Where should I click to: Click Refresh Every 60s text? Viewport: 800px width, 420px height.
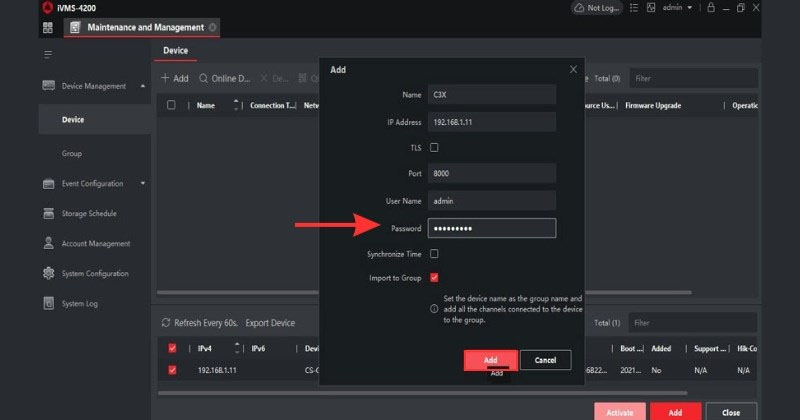click(x=206, y=323)
